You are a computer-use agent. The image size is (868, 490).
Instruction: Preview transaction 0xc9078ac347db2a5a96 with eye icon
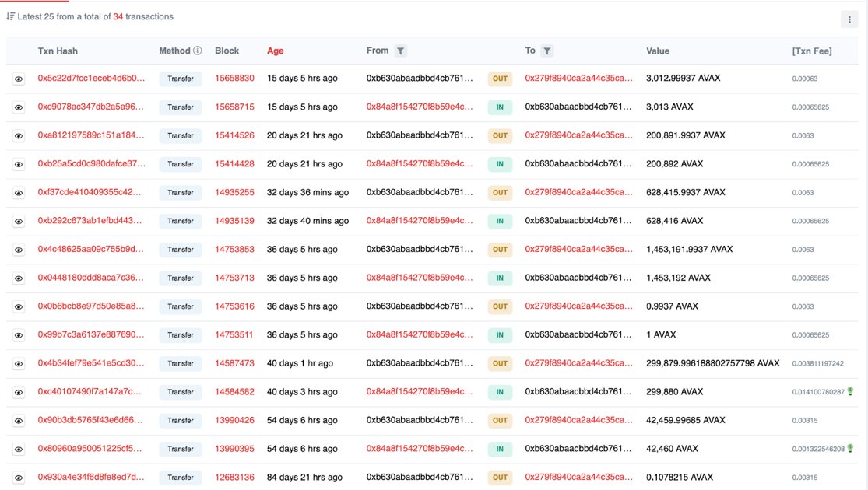pos(19,107)
